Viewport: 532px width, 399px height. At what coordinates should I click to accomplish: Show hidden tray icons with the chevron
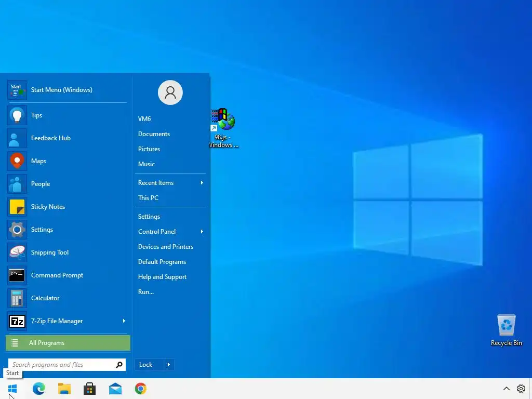[x=506, y=389]
